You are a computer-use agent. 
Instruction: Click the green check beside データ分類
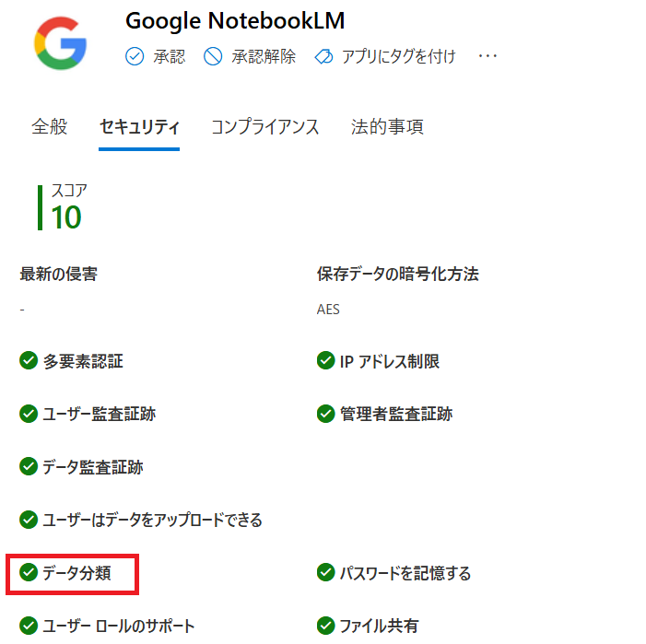[29, 573]
